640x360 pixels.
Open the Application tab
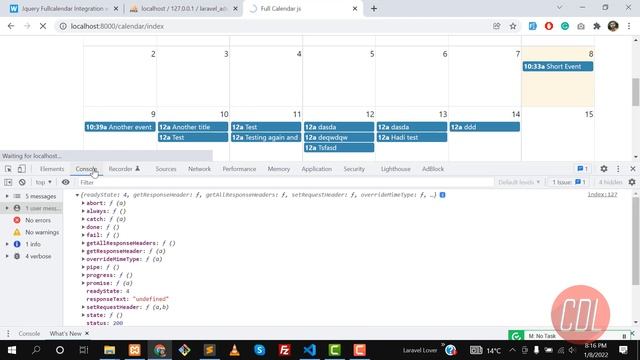316,169
